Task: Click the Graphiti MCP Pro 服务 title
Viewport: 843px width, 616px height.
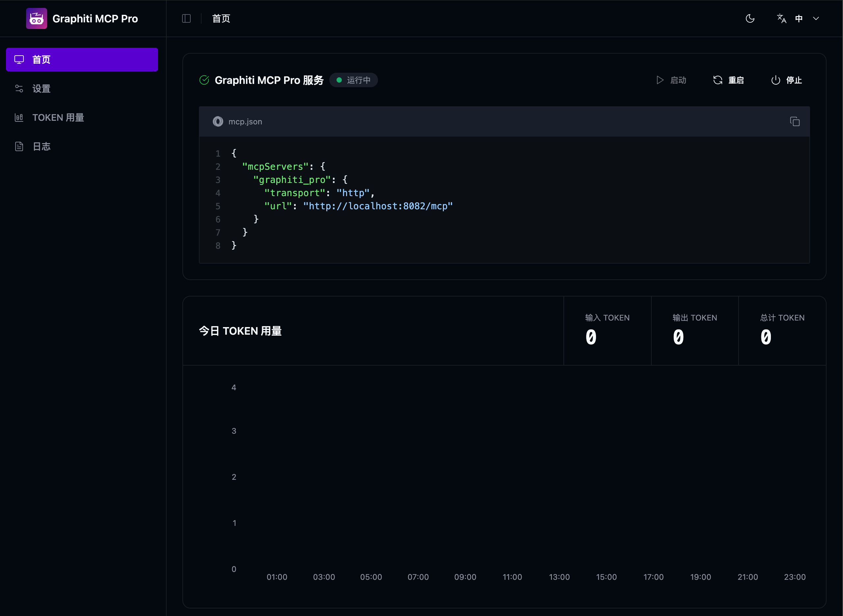Action: point(269,80)
